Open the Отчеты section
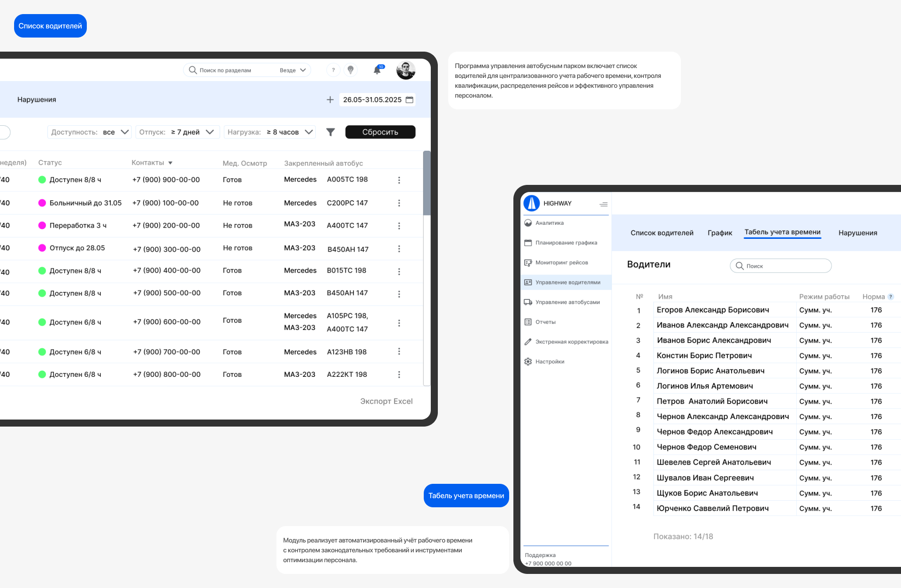This screenshot has width=901, height=588. tap(545, 322)
